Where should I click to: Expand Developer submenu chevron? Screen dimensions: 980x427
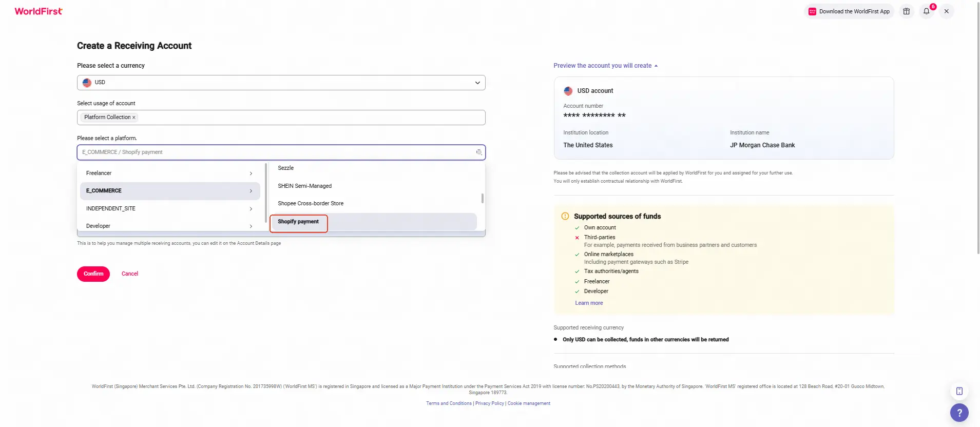click(251, 226)
